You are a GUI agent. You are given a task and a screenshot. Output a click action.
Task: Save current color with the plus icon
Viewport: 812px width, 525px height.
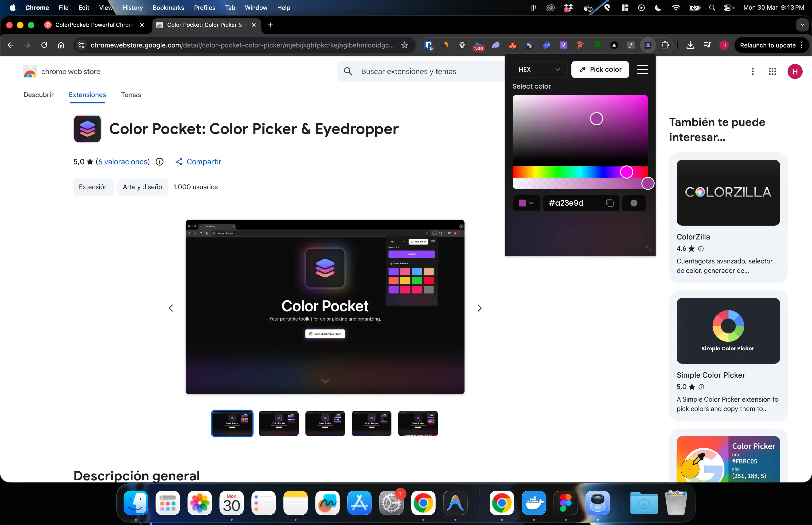coord(633,203)
